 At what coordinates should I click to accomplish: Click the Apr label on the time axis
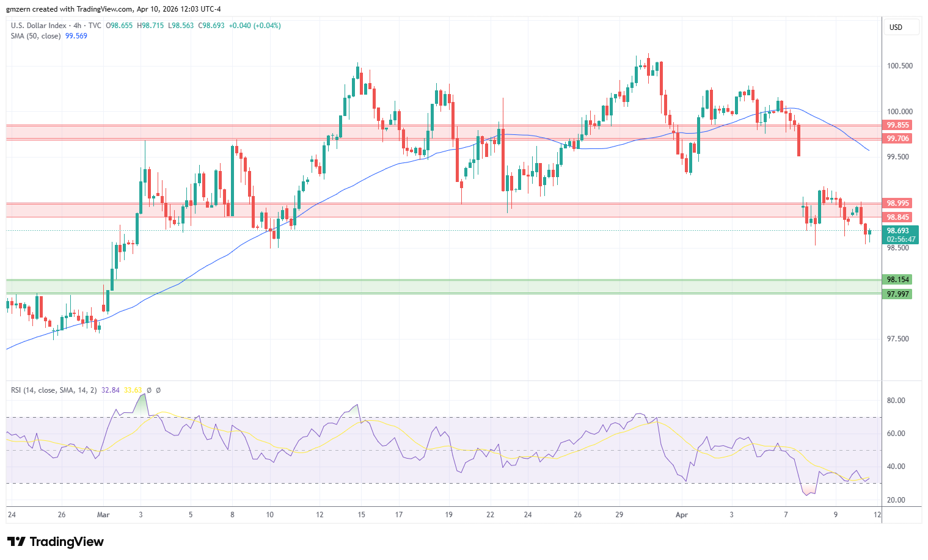tap(682, 515)
